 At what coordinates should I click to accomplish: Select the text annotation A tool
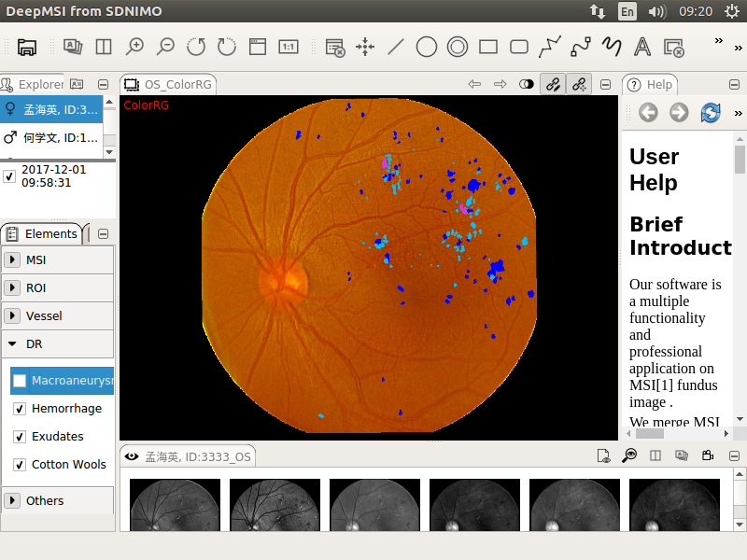coord(642,47)
